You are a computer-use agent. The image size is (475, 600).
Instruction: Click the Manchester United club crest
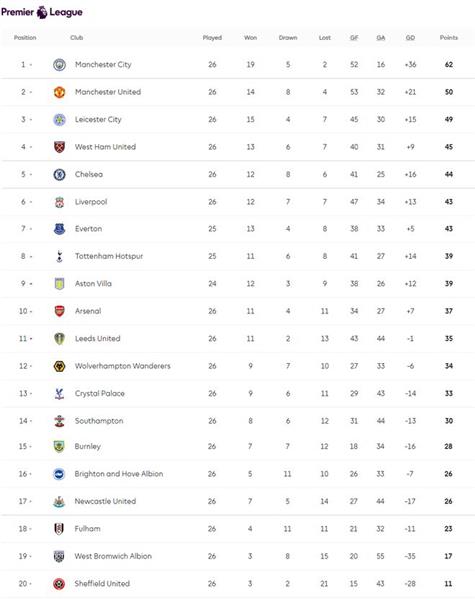pos(59,92)
